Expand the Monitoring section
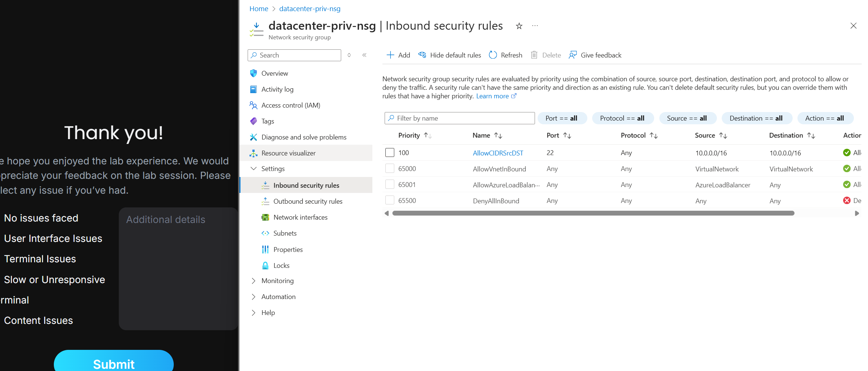The image size is (868, 371). click(x=254, y=281)
